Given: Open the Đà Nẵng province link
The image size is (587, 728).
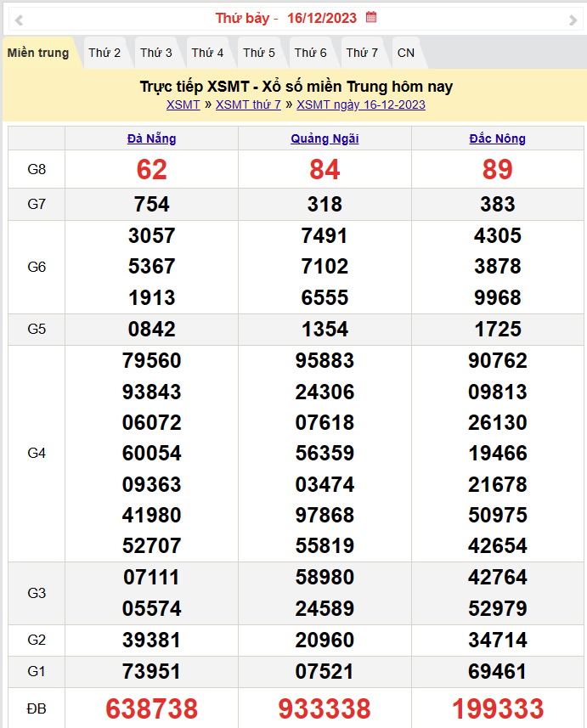Looking at the screenshot, I should [151, 138].
